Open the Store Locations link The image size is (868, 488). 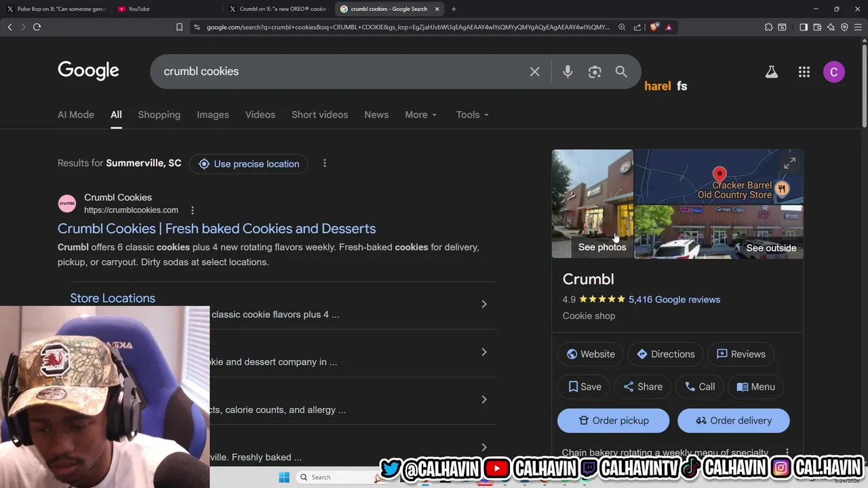point(113,298)
